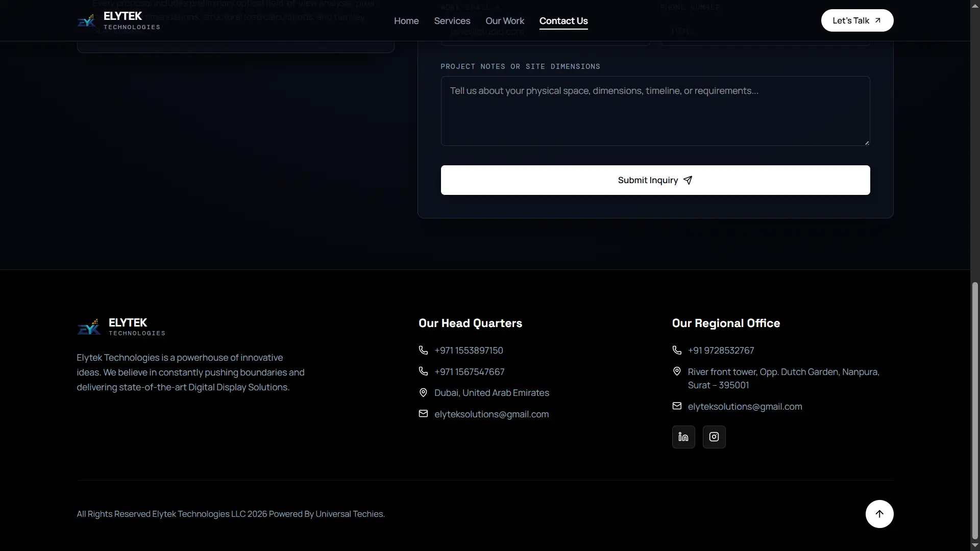Call head quarters number +971 1553897150

469,350
